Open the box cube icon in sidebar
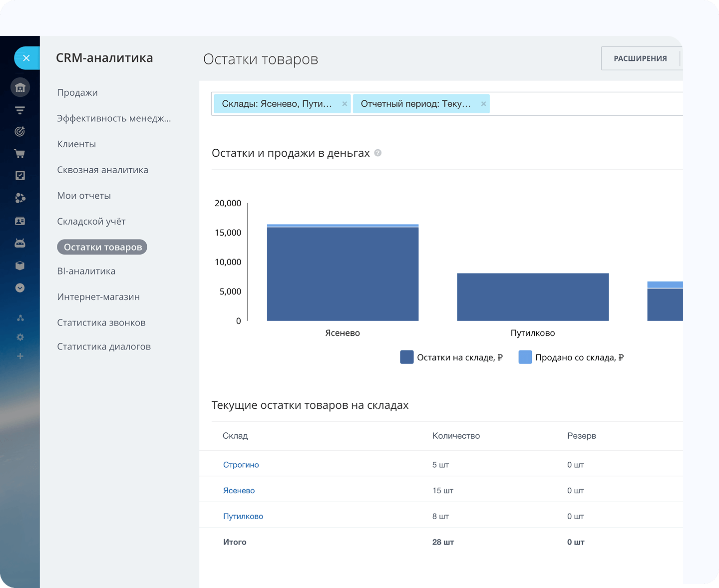This screenshot has height=588, width=719. [x=20, y=266]
